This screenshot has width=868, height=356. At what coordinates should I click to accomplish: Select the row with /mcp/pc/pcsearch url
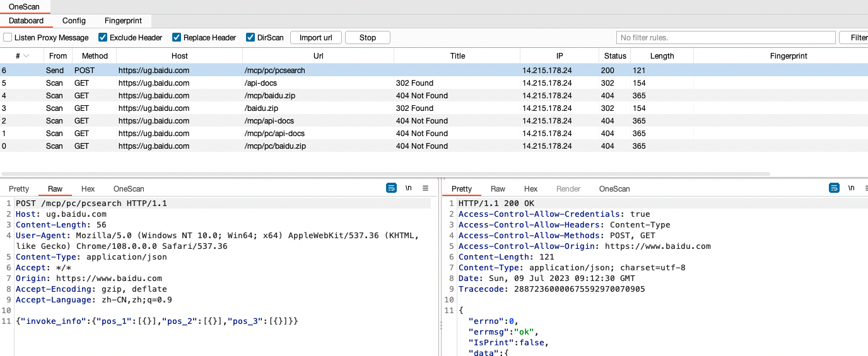434,71
